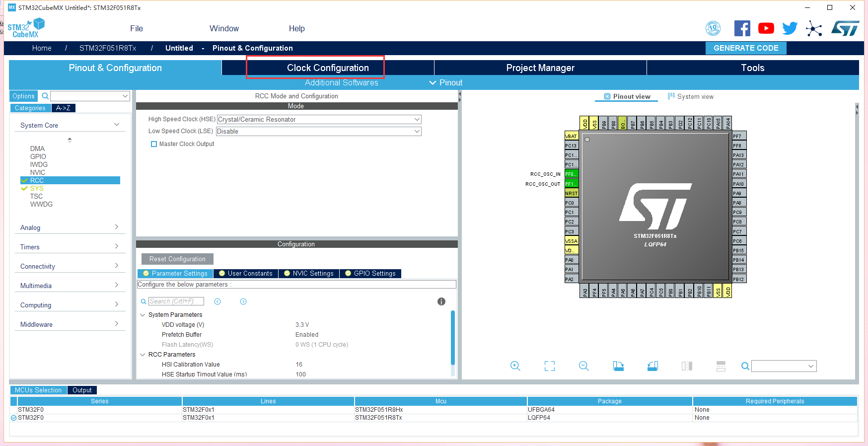Image resolution: width=868 pixels, height=446 pixels.
Task: Expand the Analog category
Action: [117, 227]
